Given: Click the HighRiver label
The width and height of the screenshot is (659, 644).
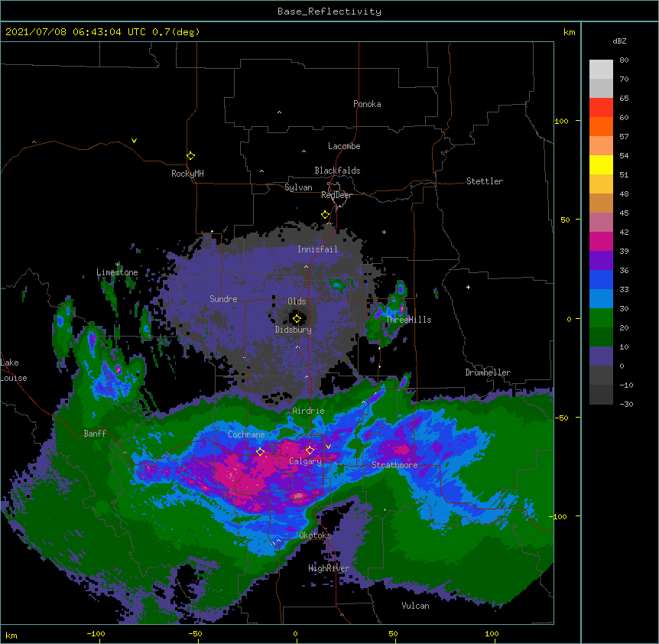Looking at the screenshot, I should 329,568.
